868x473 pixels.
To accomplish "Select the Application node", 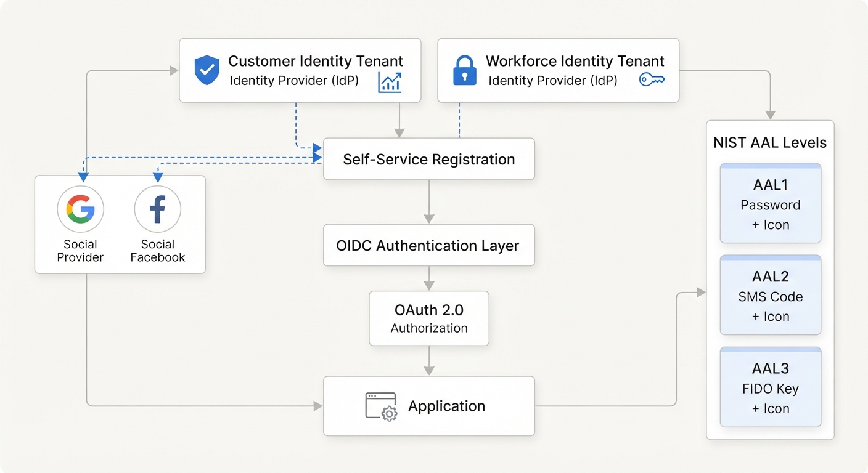I will (429, 406).
